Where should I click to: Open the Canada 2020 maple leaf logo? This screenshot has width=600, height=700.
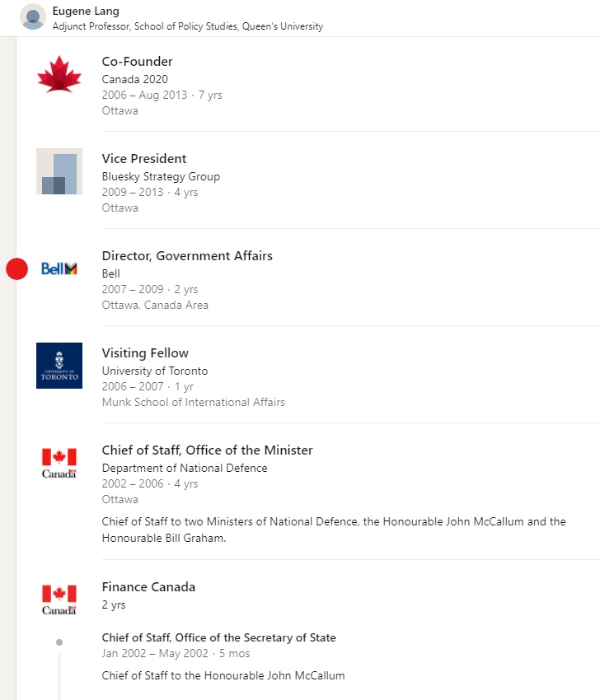tap(59, 75)
